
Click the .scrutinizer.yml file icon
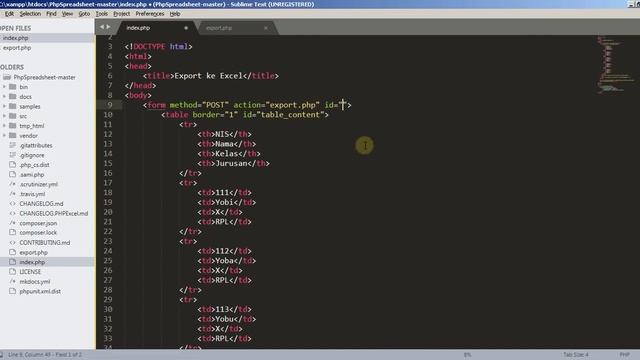(13, 184)
